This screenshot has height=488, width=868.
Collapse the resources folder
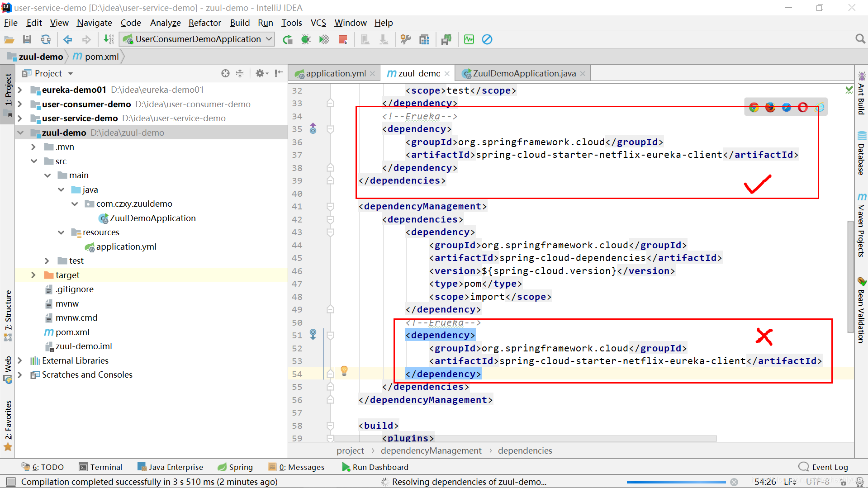[61, 232]
